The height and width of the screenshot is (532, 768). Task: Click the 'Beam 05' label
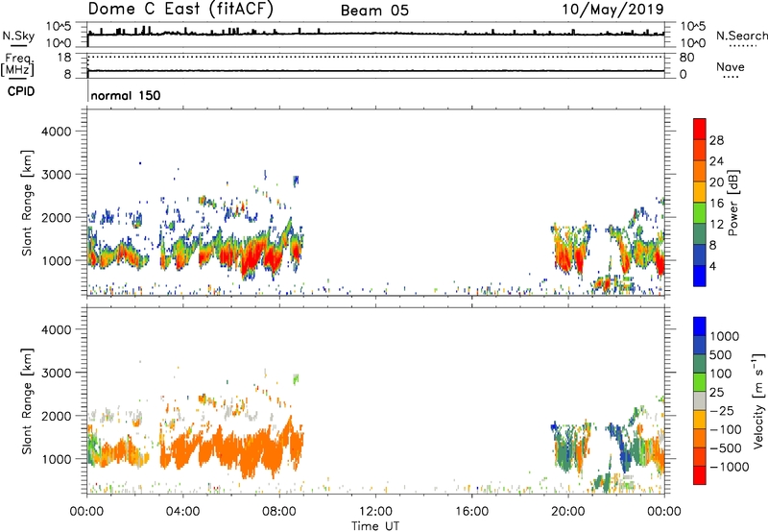[374, 11]
